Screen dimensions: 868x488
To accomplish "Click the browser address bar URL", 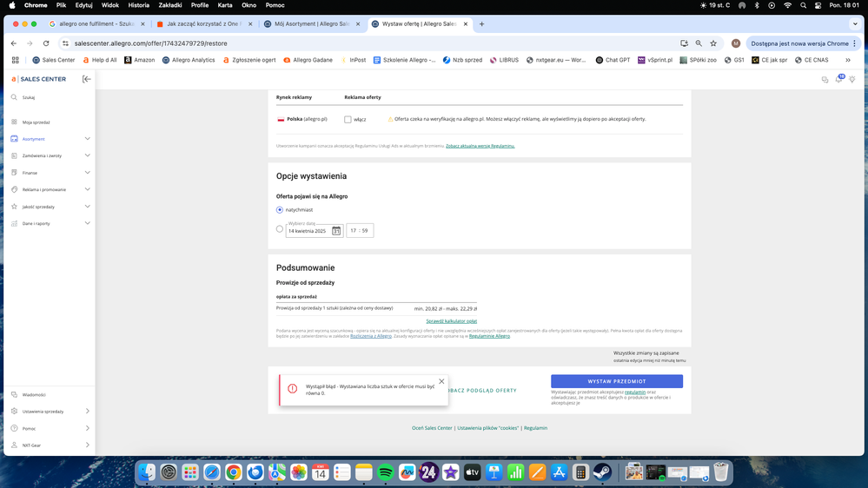I will 150,43.
